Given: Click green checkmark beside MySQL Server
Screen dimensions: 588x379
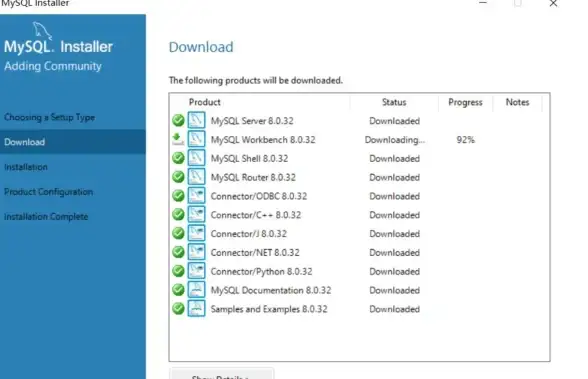Looking at the screenshot, I should pos(178,120).
